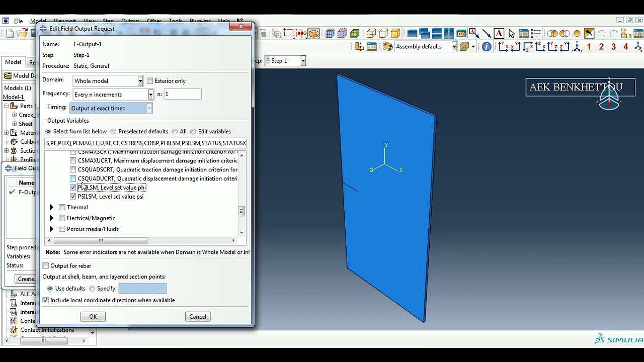Click the color palette icon
The width and height of the screenshot is (644, 362).
(387, 47)
